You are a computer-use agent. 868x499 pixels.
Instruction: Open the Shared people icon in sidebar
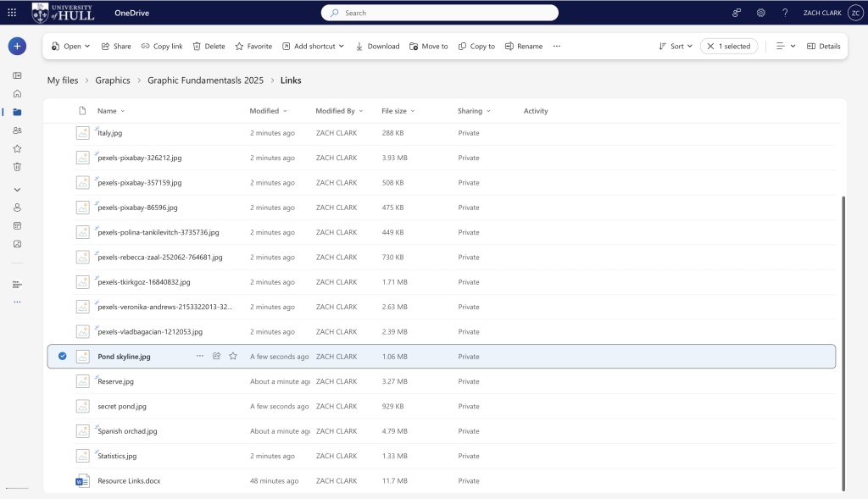tap(17, 130)
